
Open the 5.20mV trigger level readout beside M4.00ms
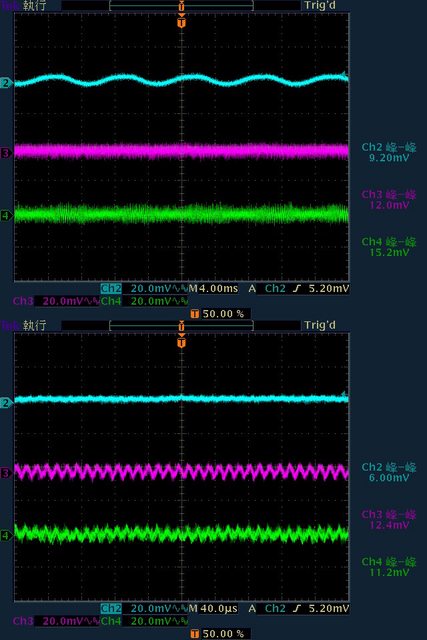pyautogui.click(x=329, y=289)
